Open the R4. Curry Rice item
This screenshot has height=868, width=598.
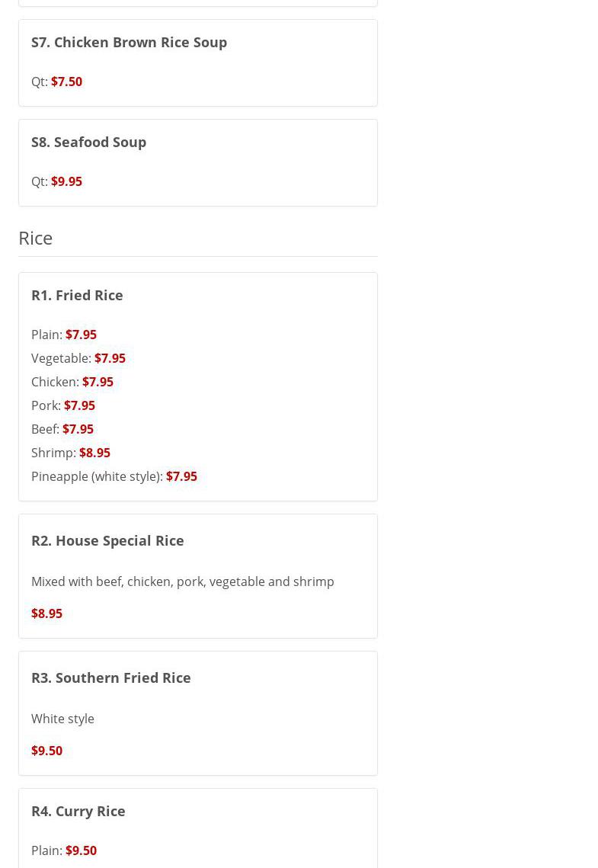point(78,811)
